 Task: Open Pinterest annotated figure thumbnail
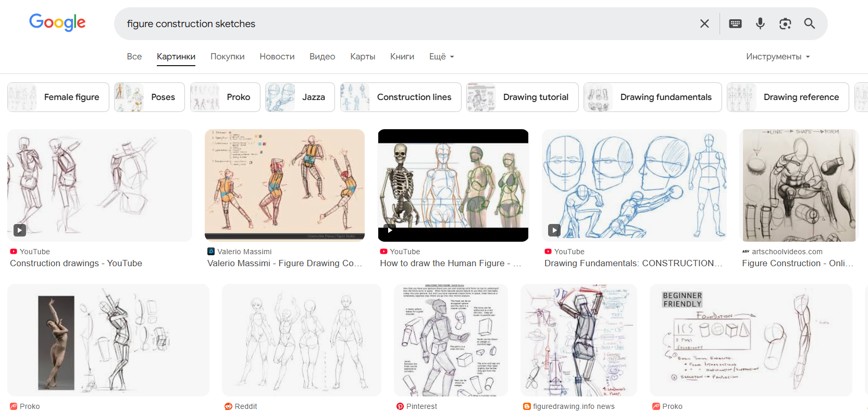point(451,340)
